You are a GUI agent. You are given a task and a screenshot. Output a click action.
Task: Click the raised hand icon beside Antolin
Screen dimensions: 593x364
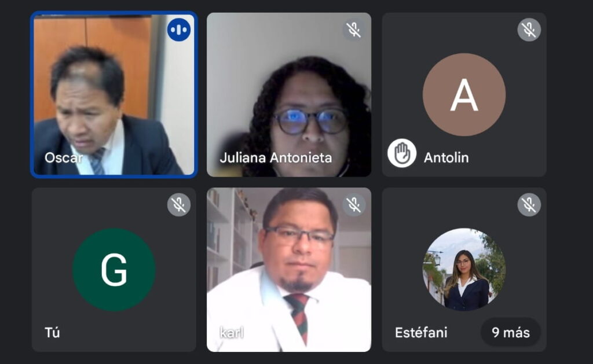click(x=402, y=153)
